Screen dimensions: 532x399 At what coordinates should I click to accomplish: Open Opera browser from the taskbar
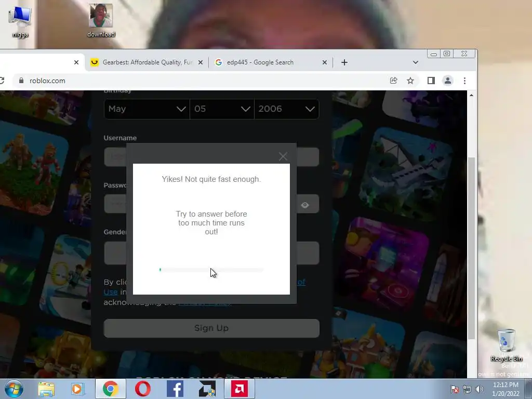[143, 389]
